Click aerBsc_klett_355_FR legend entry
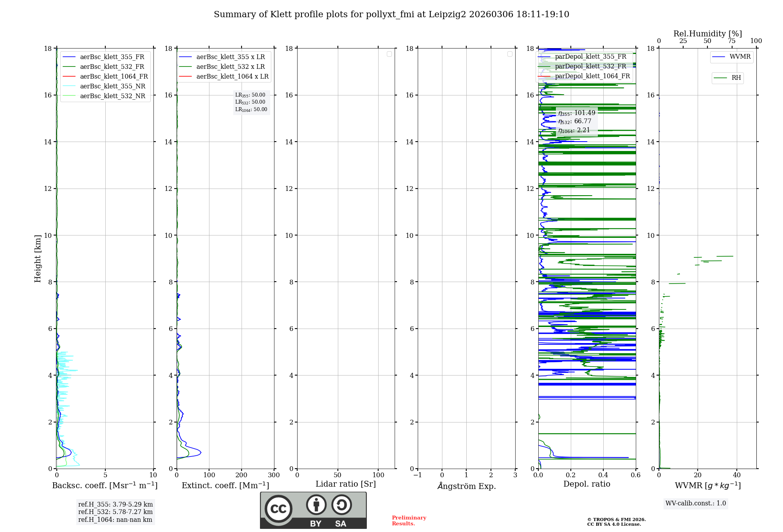Viewport: 783px width, 532px height. 112,57
